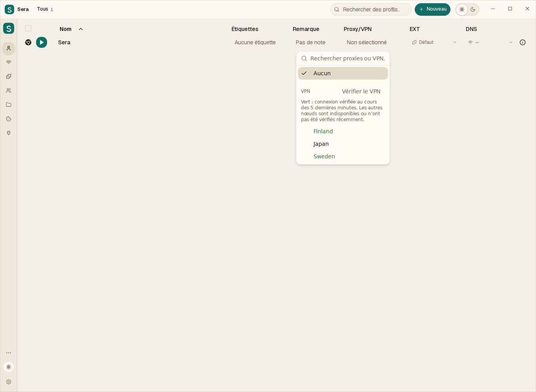This screenshot has height=392, width=536.
Task: Open the Tous profiles tab
Action: tap(45, 9)
